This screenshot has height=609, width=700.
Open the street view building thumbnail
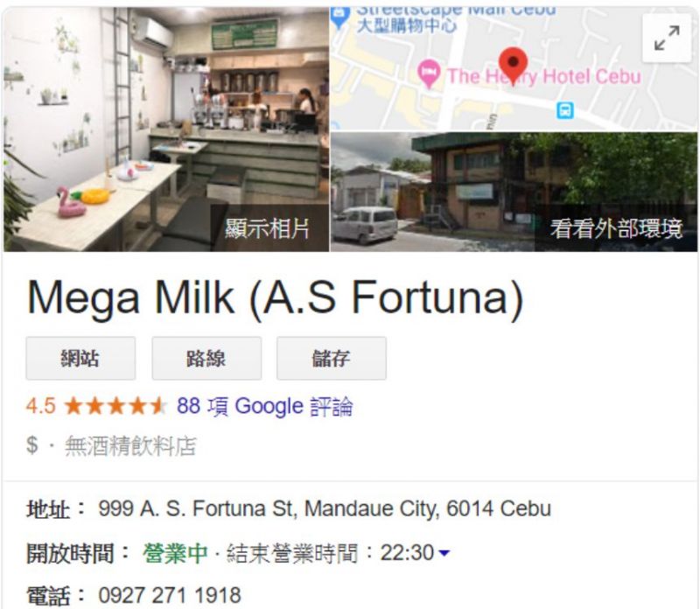coord(514,192)
